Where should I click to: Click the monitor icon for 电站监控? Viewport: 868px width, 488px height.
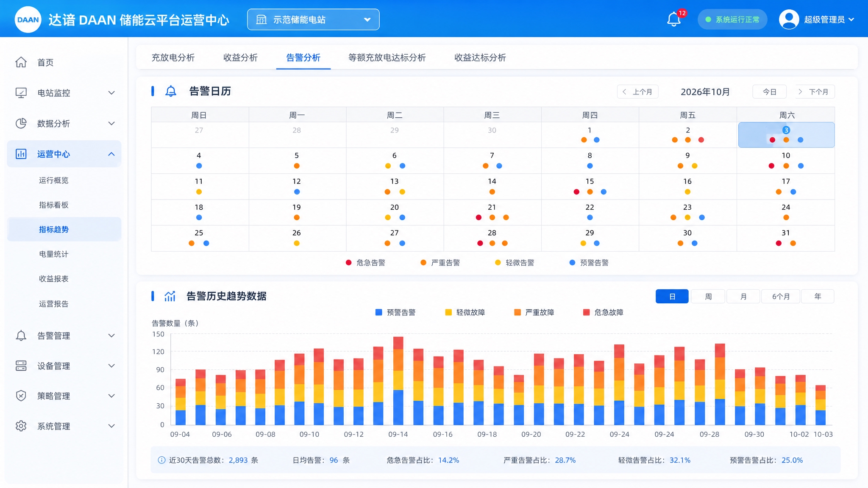[21, 93]
